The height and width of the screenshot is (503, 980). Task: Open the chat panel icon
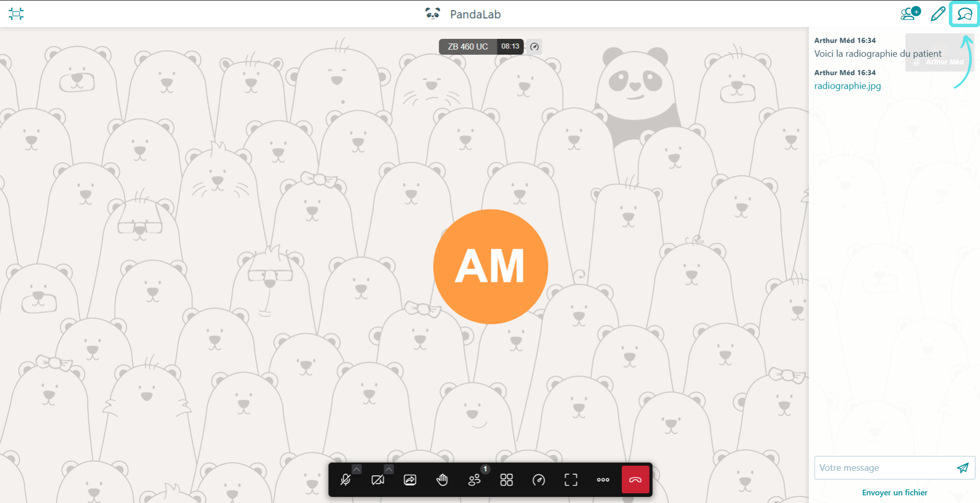coord(964,14)
